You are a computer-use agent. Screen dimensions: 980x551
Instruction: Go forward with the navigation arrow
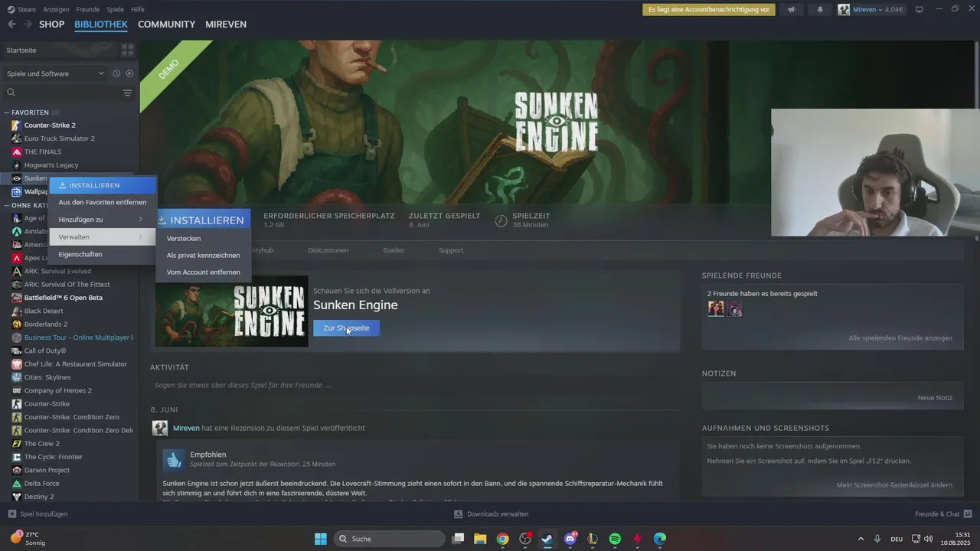28,24
